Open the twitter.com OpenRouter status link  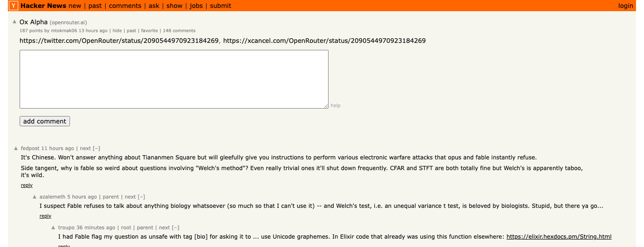pos(119,41)
